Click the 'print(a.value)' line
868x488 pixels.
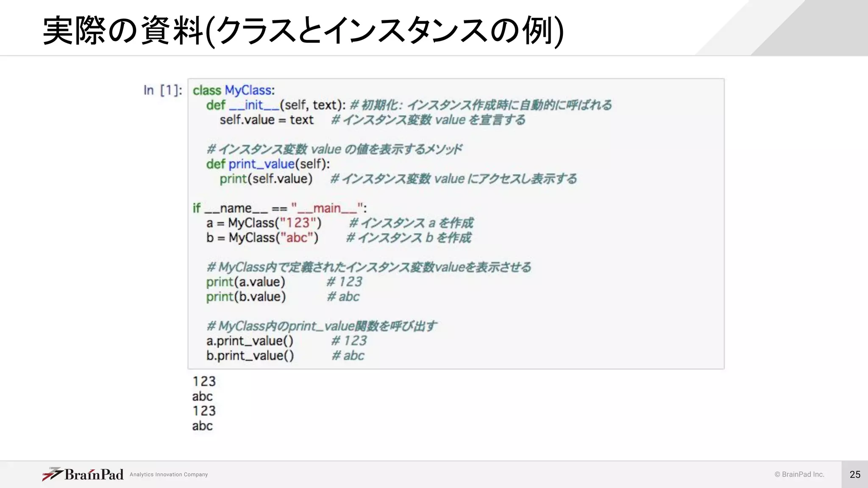[x=246, y=282]
